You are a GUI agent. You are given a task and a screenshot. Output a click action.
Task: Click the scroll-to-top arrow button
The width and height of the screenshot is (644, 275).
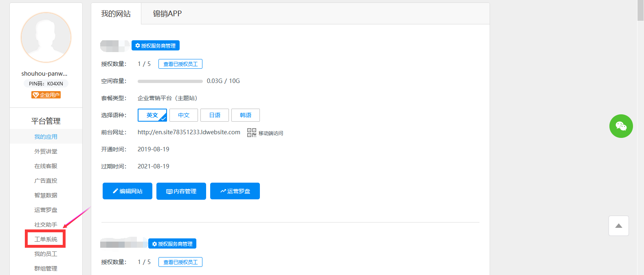pos(618,226)
